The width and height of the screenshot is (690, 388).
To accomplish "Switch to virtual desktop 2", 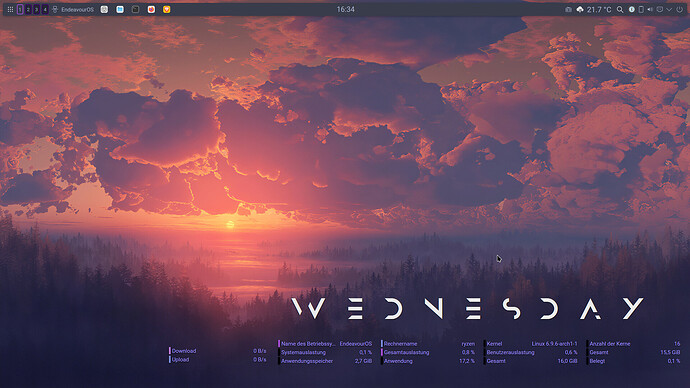I will coord(28,9).
